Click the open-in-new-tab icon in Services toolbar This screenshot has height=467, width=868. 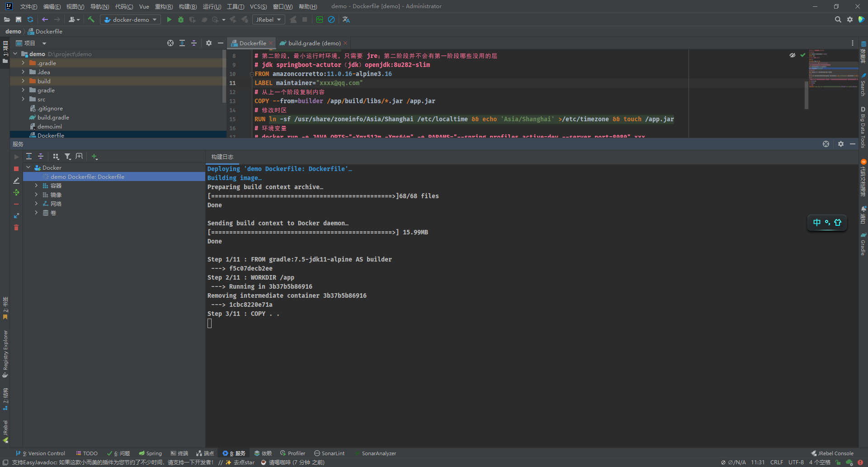tap(80, 156)
